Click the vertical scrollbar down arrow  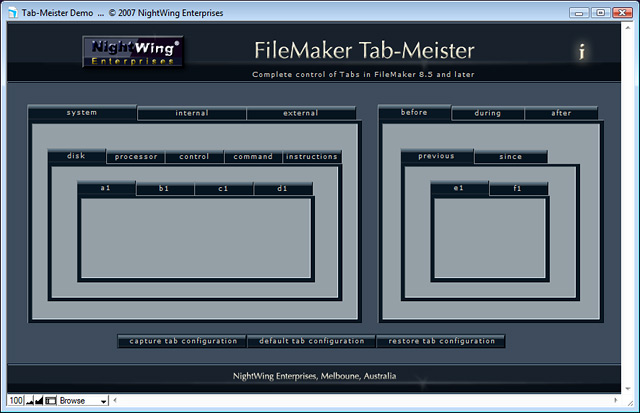coord(628,388)
